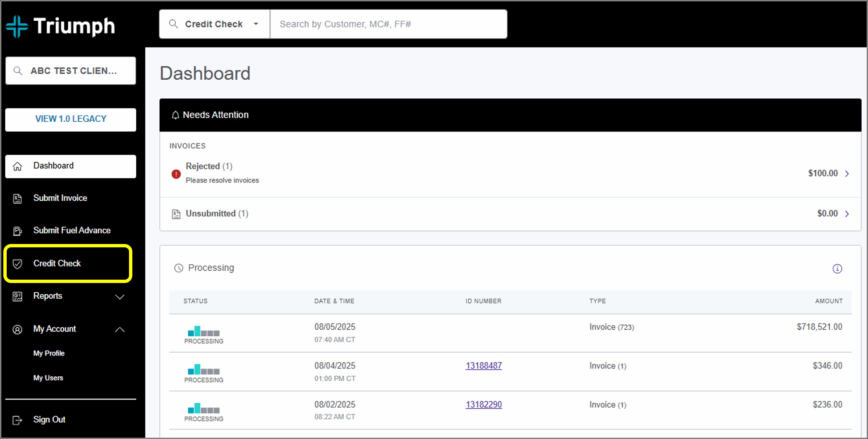Go to the Submit Invoice page
868x439 pixels.
click(x=60, y=198)
